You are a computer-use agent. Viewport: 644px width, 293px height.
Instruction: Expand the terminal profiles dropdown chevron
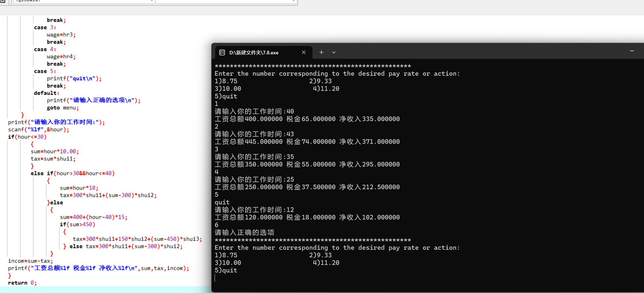point(334,52)
